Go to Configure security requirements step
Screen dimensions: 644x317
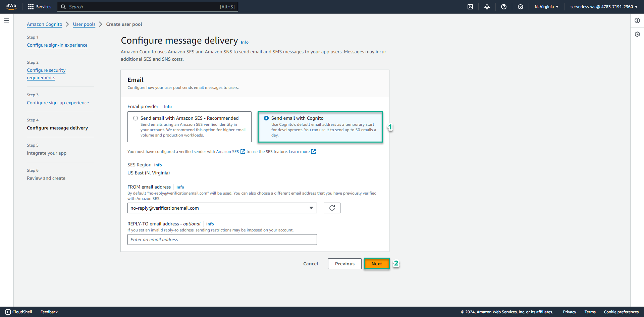46,74
